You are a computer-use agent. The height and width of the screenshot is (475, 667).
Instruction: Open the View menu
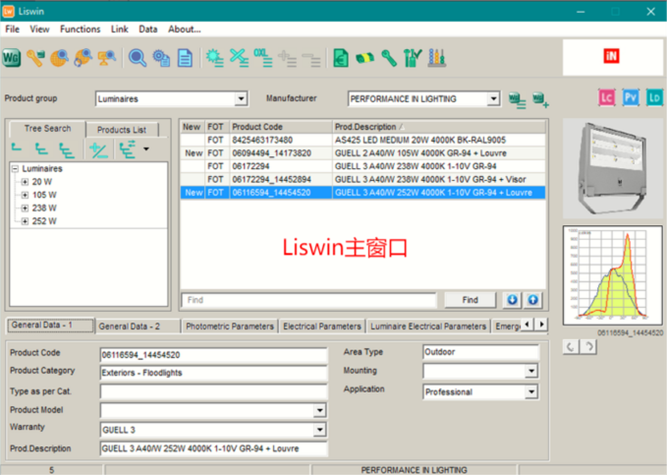40,29
